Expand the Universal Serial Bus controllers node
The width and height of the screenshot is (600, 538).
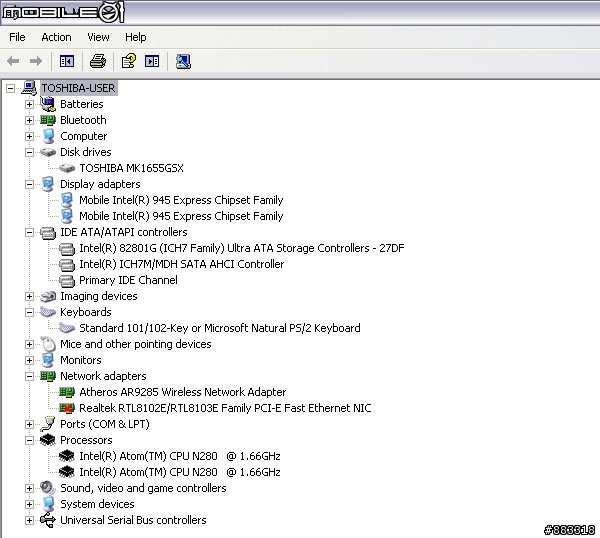[29, 520]
